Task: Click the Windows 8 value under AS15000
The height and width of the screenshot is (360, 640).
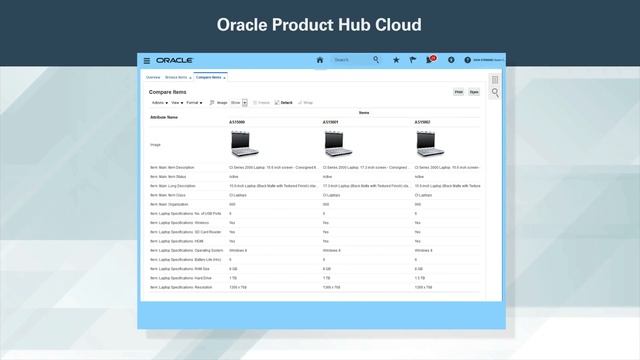Action: [x=238, y=251]
